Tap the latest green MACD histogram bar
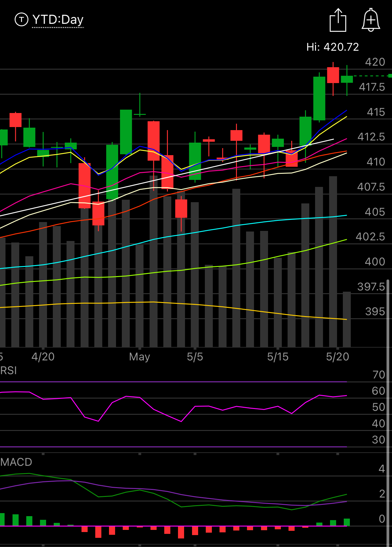The height and width of the screenshot is (547, 392). 347,522
